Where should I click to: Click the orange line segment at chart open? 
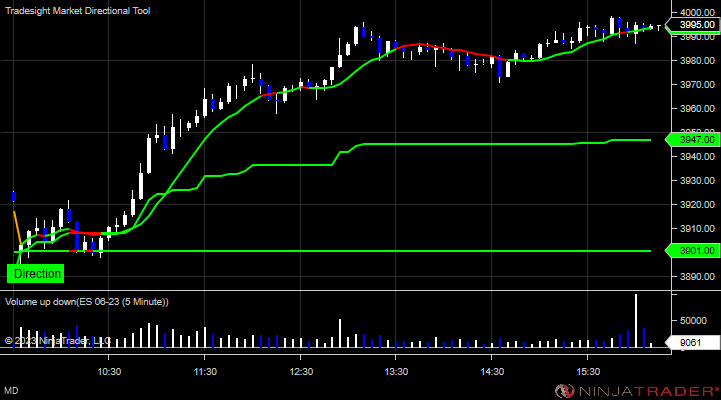point(17,228)
